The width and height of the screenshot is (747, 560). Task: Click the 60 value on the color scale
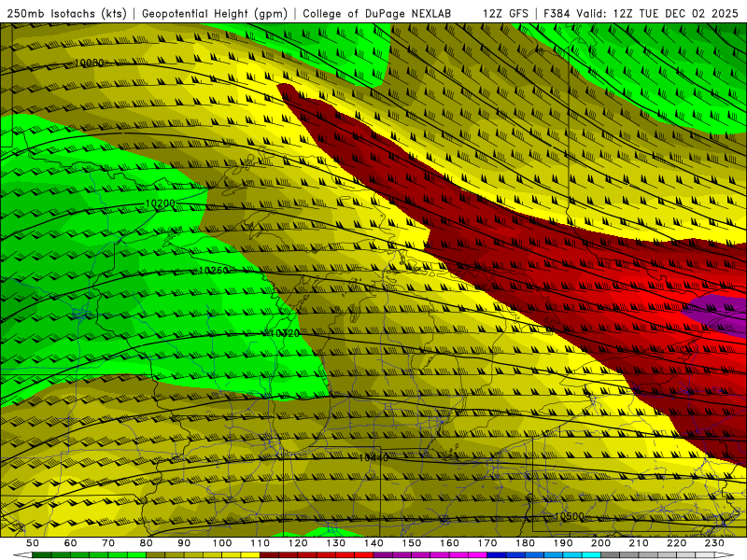click(x=71, y=543)
